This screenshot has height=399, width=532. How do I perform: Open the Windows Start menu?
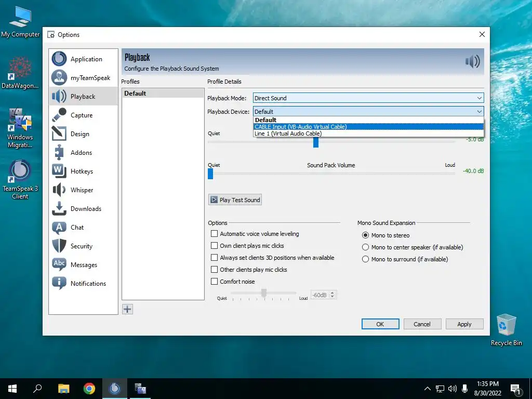point(12,389)
